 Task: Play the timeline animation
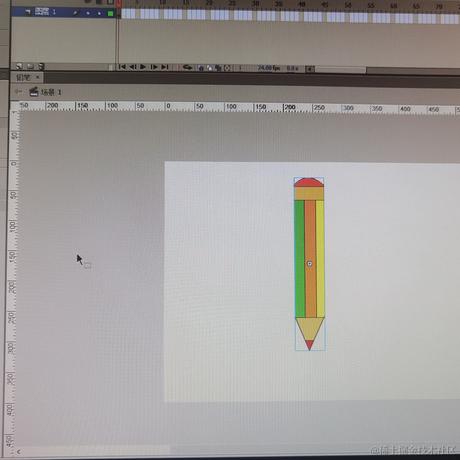pyautogui.click(x=143, y=67)
